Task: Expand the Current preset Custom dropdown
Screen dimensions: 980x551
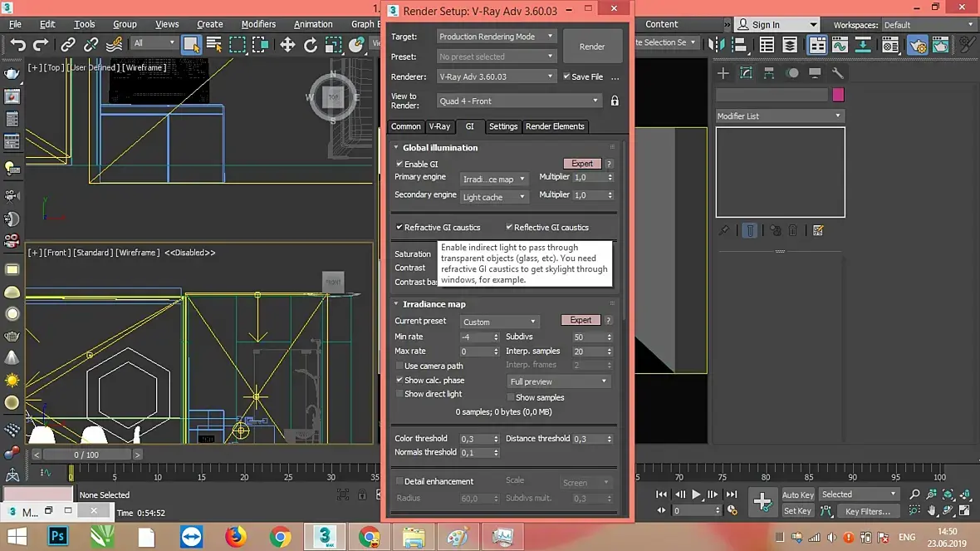Action: point(499,322)
